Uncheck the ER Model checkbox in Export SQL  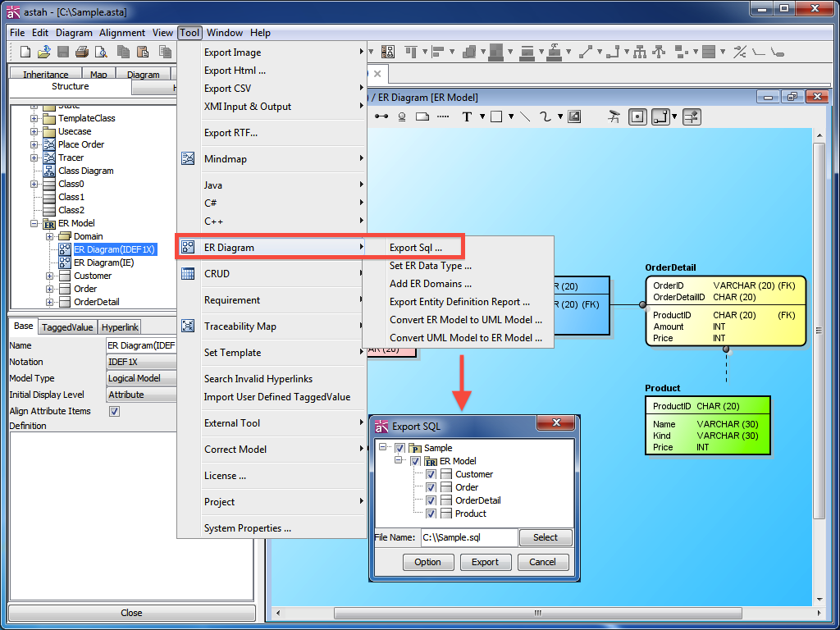(x=415, y=461)
